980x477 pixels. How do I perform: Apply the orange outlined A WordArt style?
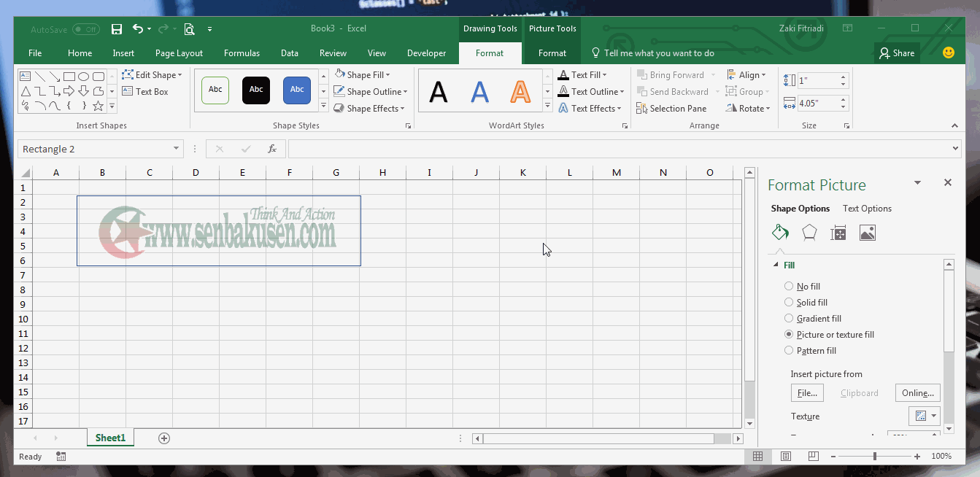click(520, 91)
